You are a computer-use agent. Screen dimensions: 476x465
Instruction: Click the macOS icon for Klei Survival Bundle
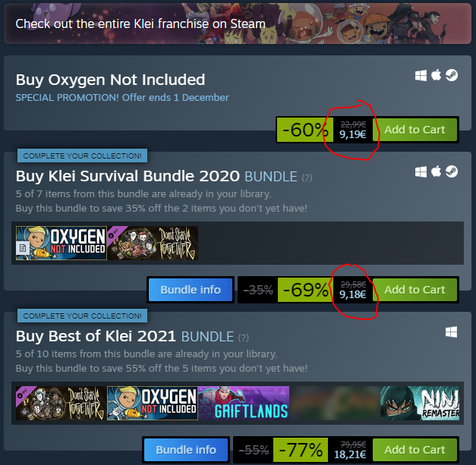(x=437, y=171)
